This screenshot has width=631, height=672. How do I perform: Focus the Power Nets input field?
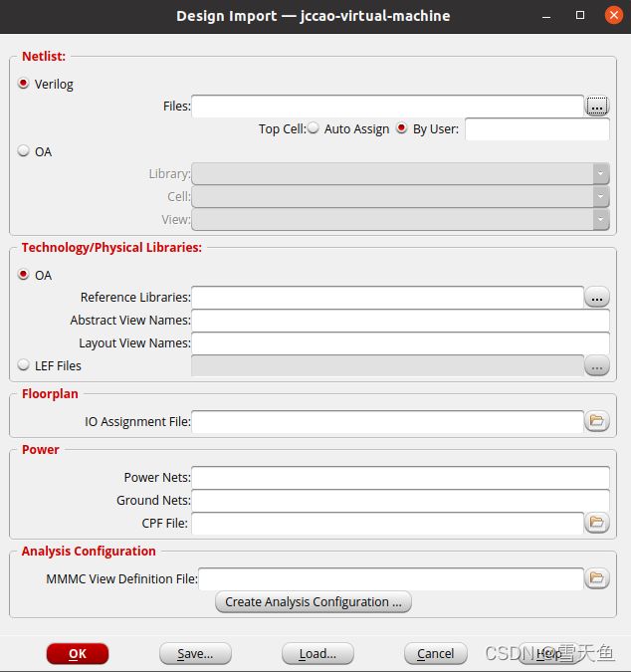tap(400, 478)
